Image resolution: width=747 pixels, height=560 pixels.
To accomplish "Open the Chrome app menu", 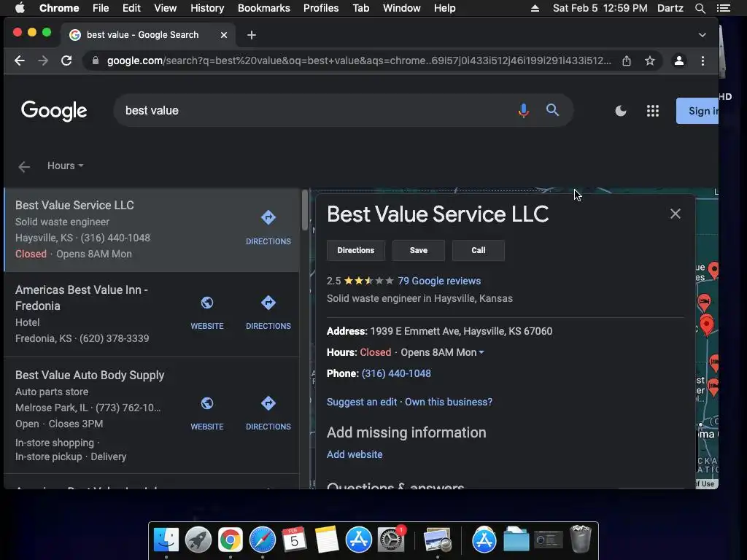I will pos(59,8).
